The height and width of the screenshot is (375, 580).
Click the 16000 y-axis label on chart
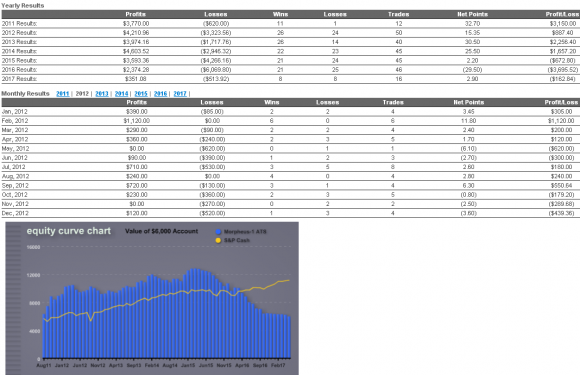coord(33,247)
